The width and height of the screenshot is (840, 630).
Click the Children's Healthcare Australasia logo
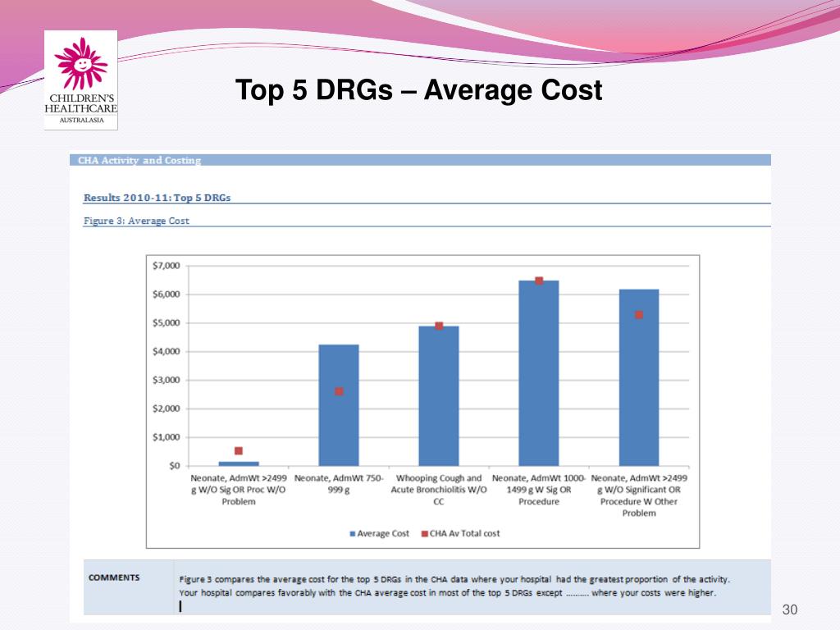pos(81,80)
